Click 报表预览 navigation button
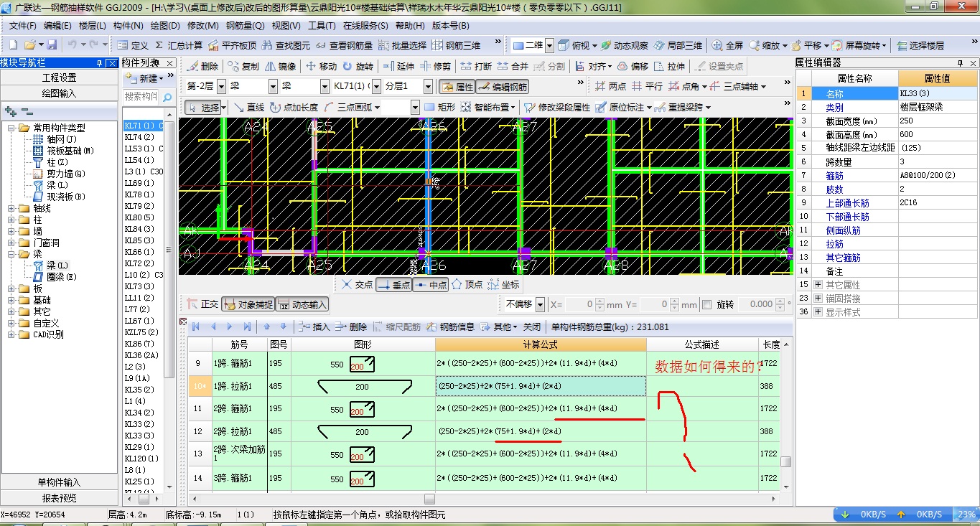 (59, 498)
